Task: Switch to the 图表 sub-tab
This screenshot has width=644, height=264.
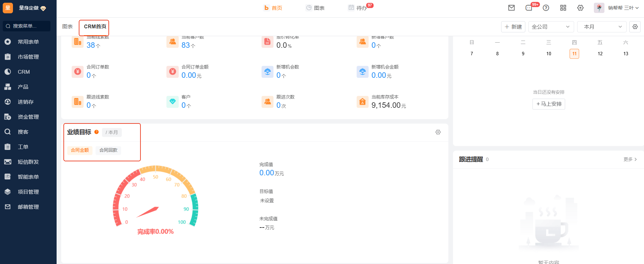Action: pyautogui.click(x=68, y=27)
